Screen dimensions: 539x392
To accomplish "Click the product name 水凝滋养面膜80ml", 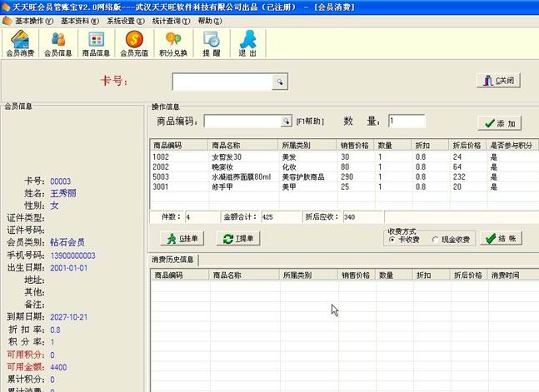I will click(242, 177).
